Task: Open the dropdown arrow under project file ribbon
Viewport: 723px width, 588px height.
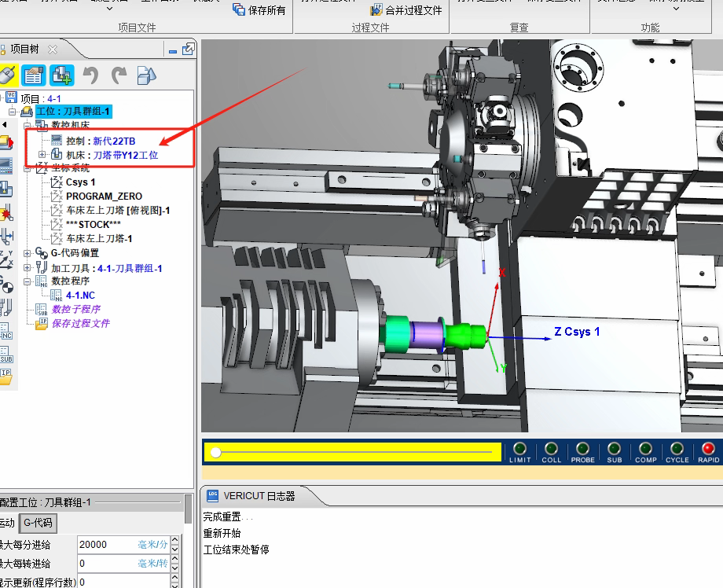Action: click(109, 9)
